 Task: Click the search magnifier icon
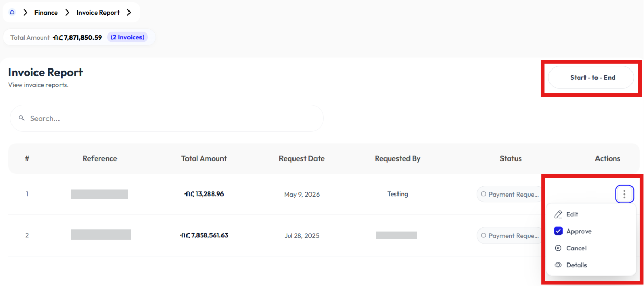[x=22, y=118]
